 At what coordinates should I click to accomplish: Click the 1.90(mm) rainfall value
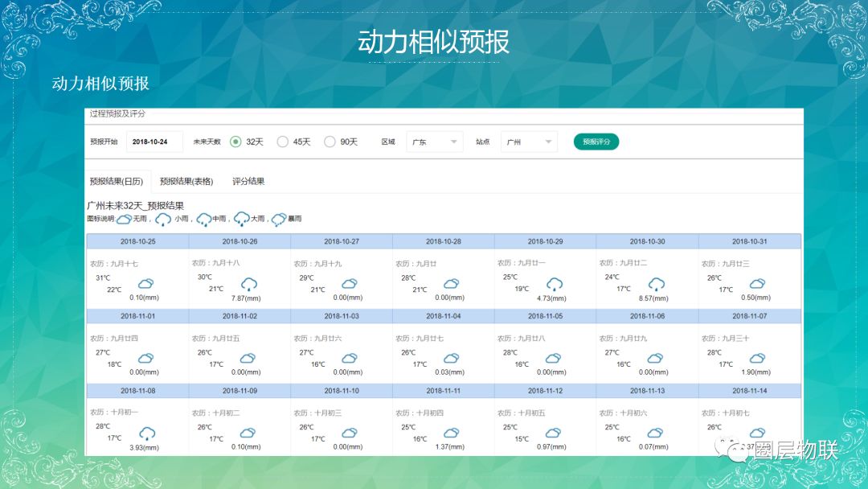point(755,372)
